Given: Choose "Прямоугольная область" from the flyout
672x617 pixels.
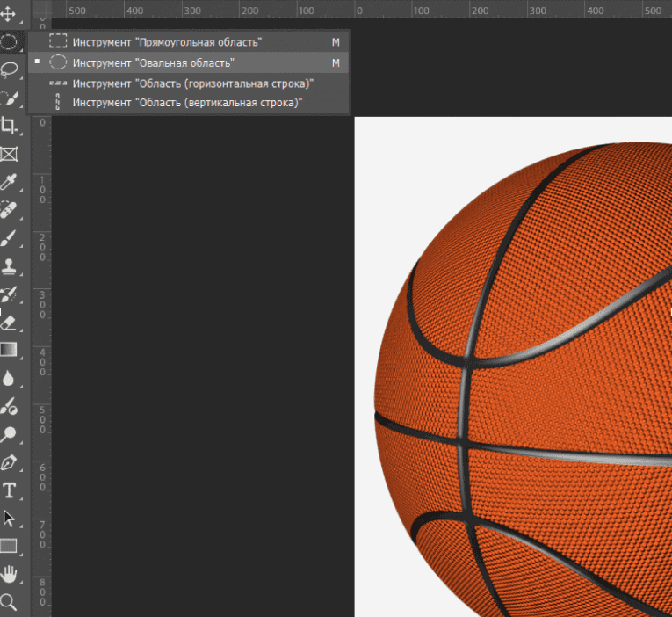Looking at the screenshot, I should (x=167, y=42).
